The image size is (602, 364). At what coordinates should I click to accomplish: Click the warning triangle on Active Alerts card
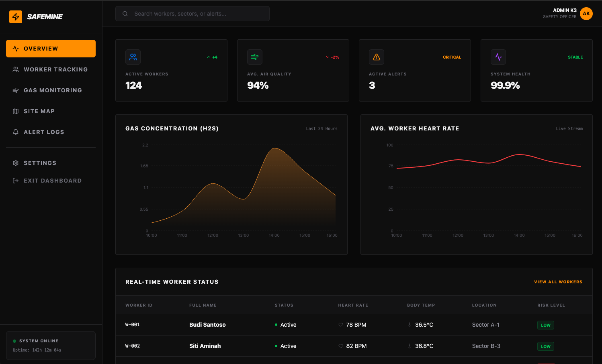point(377,57)
